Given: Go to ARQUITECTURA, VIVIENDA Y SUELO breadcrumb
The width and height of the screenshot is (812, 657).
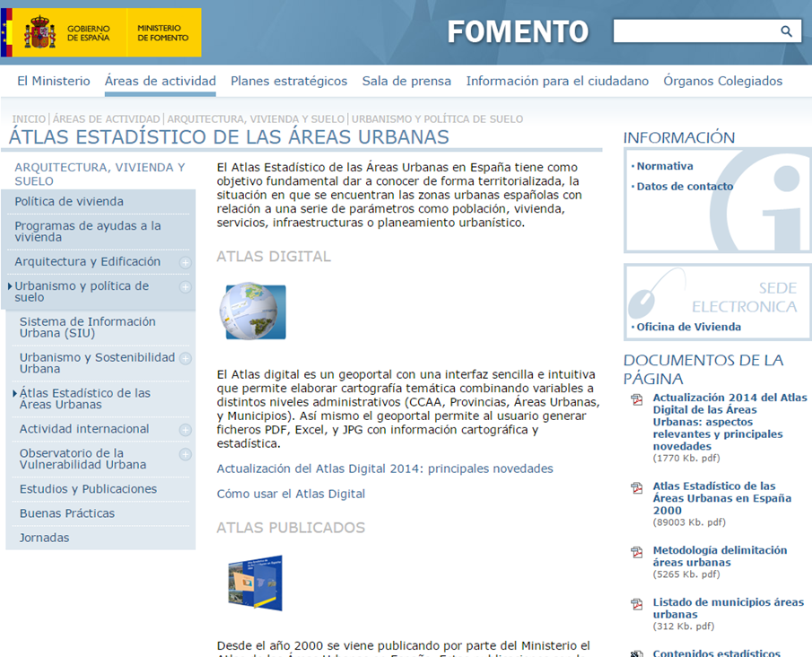Looking at the screenshot, I should (256, 119).
